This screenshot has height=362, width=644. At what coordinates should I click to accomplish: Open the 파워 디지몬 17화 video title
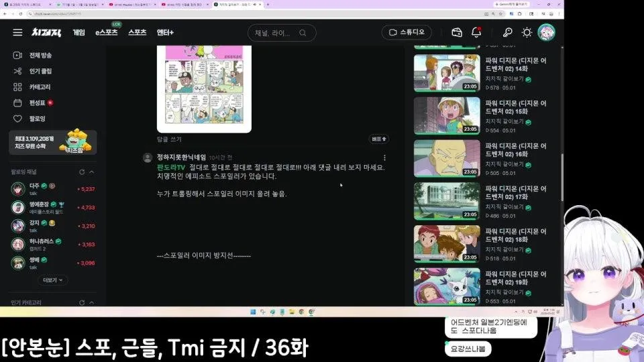pos(515,192)
